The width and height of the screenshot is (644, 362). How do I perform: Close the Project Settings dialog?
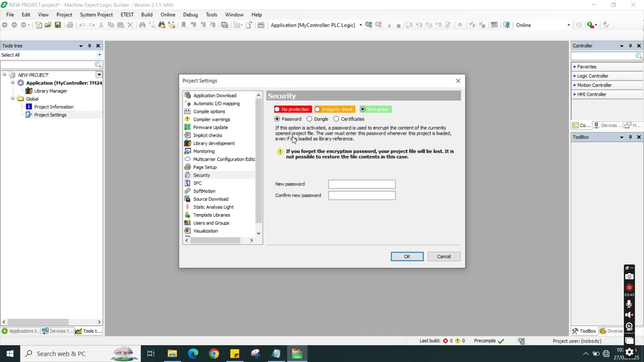pos(458,81)
